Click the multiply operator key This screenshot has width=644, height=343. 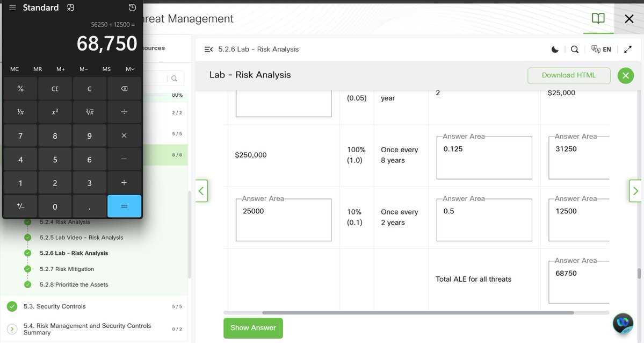124,135
